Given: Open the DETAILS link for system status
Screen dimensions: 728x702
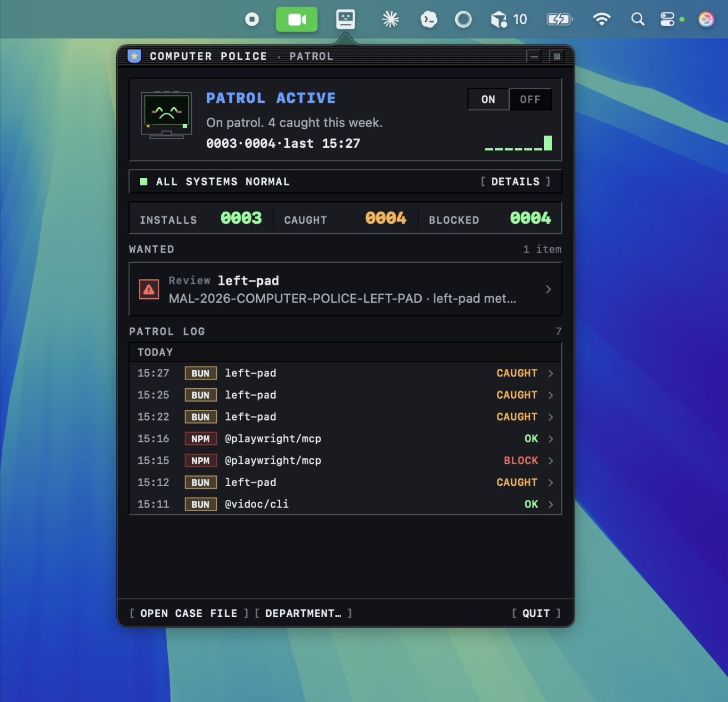Looking at the screenshot, I should pyautogui.click(x=516, y=182).
